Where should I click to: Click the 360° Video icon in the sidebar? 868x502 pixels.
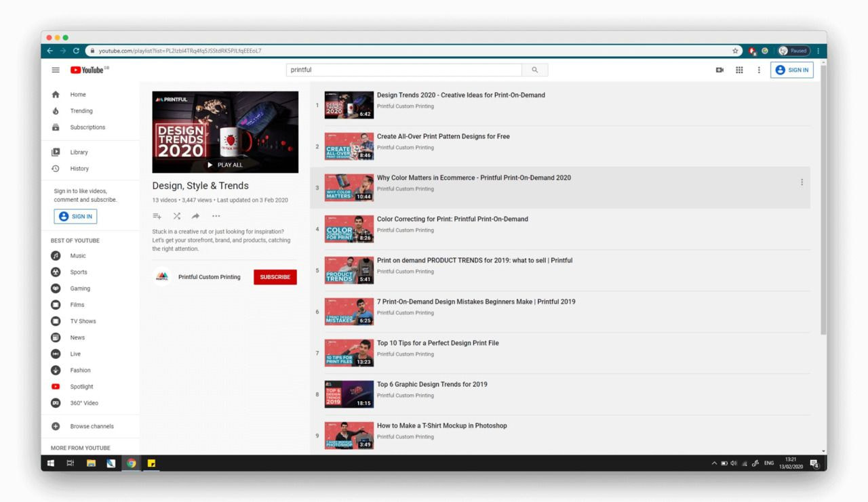[x=56, y=403]
